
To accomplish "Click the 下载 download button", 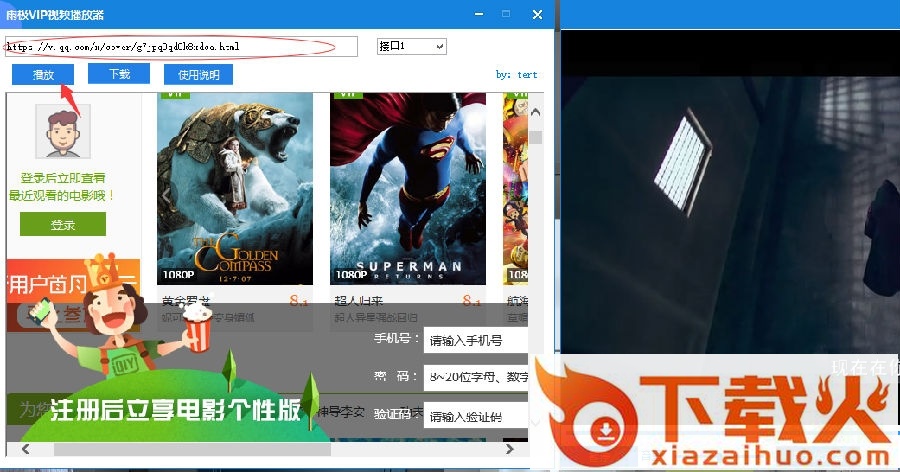I will point(118,74).
